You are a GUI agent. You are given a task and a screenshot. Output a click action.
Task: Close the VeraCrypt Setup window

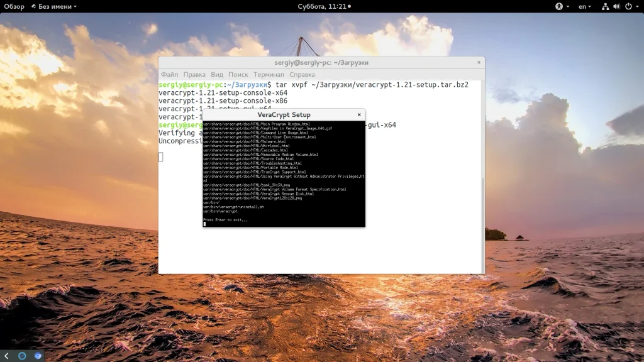[x=359, y=114]
